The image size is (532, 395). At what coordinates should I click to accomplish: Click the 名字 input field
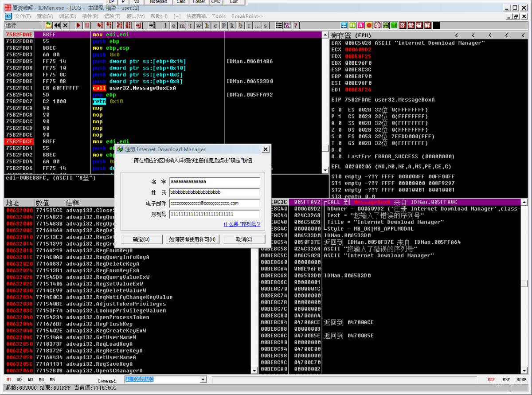click(x=215, y=182)
